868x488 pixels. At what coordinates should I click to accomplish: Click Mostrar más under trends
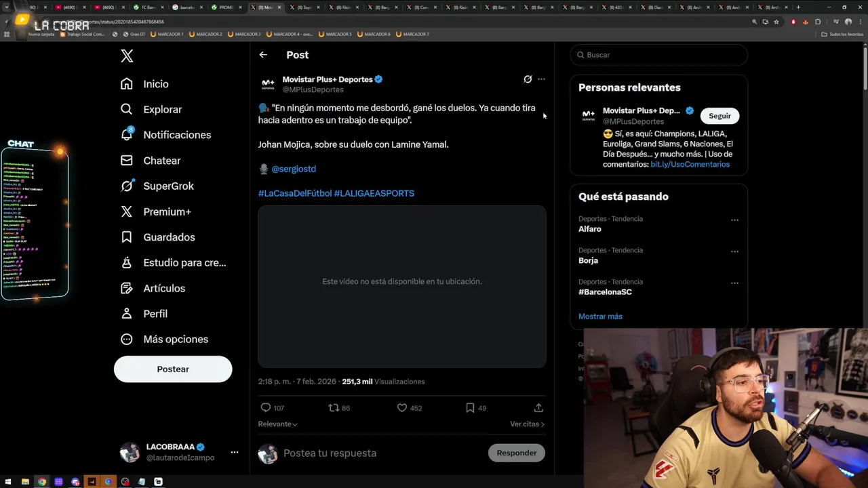(x=600, y=317)
